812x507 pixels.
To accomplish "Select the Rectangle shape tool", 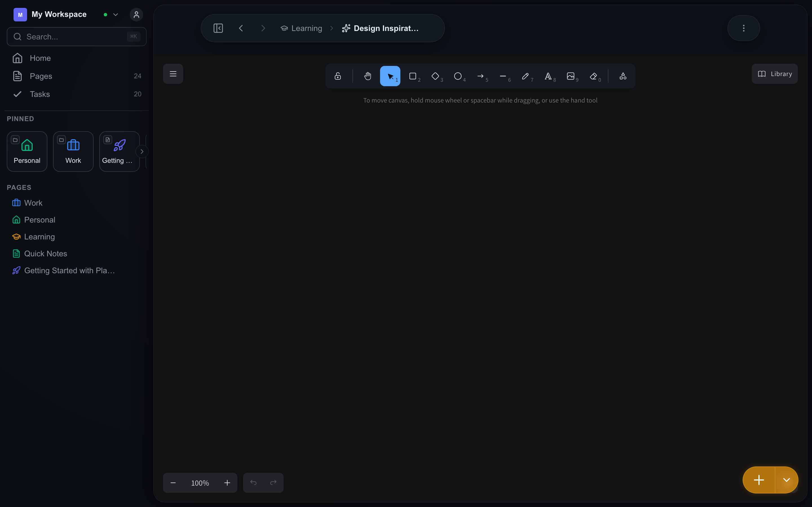I will tap(413, 76).
